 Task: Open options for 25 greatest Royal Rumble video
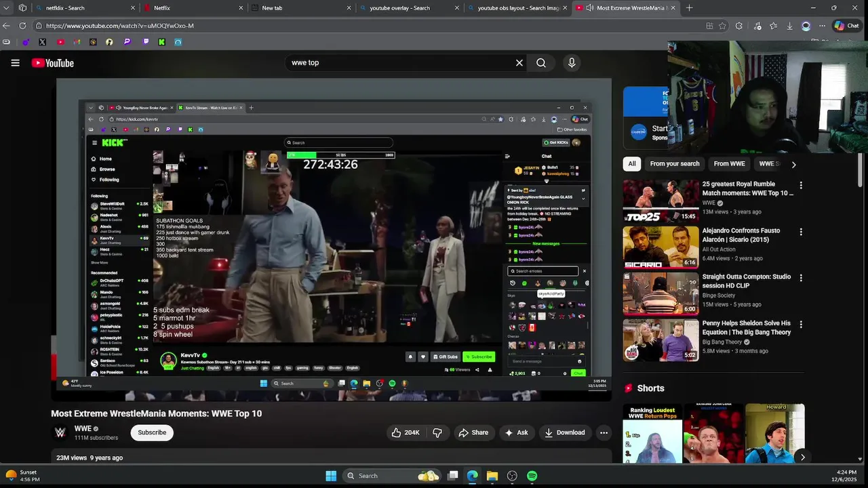click(801, 185)
